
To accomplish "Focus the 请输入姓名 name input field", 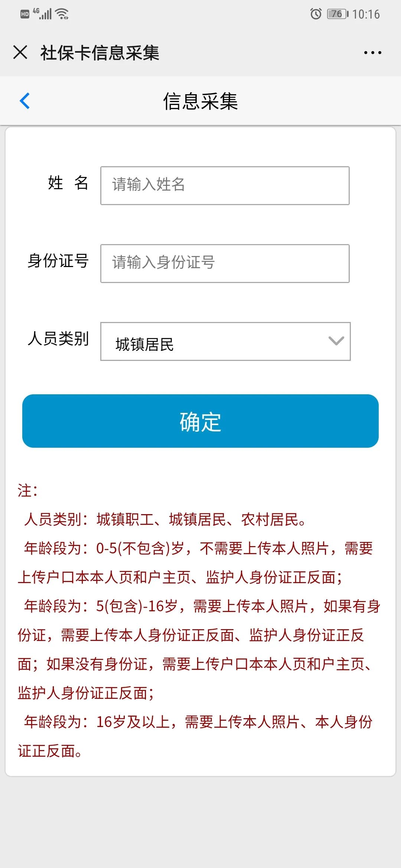I will coord(225,185).
